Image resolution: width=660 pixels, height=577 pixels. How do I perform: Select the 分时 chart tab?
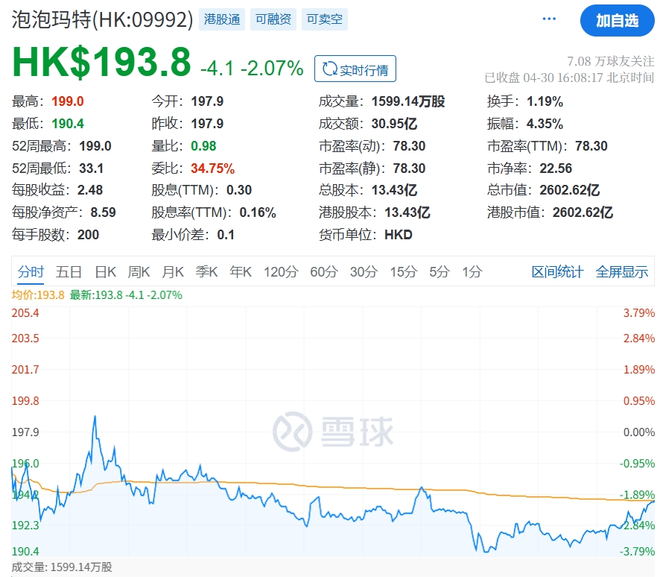pos(31,271)
